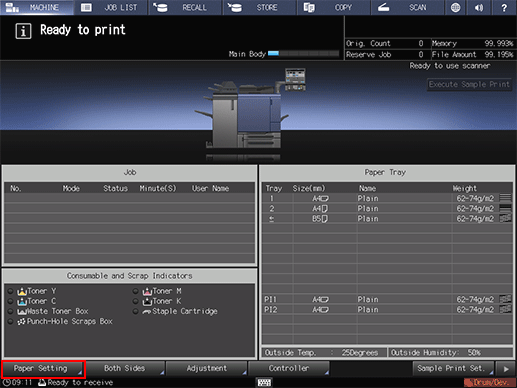Click the Controller button
This screenshot has width=517, height=388.
[x=289, y=369]
